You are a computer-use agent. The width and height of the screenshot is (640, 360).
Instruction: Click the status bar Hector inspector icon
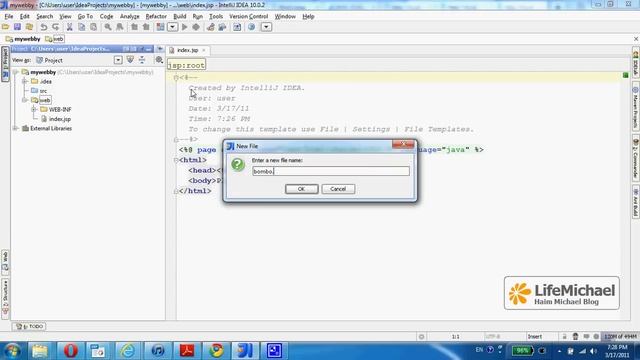(x=575, y=336)
